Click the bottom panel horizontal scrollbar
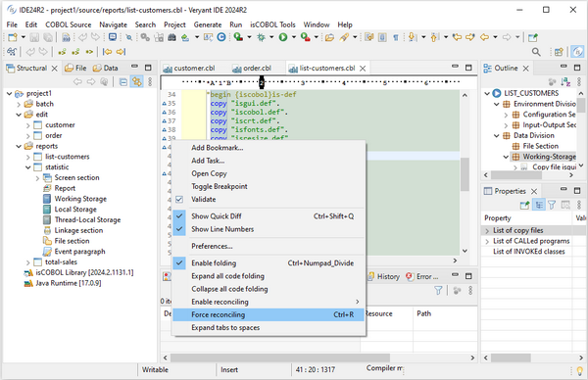This screenshot has height=380, width=588. pyautogui.click(x=280, y=357)
